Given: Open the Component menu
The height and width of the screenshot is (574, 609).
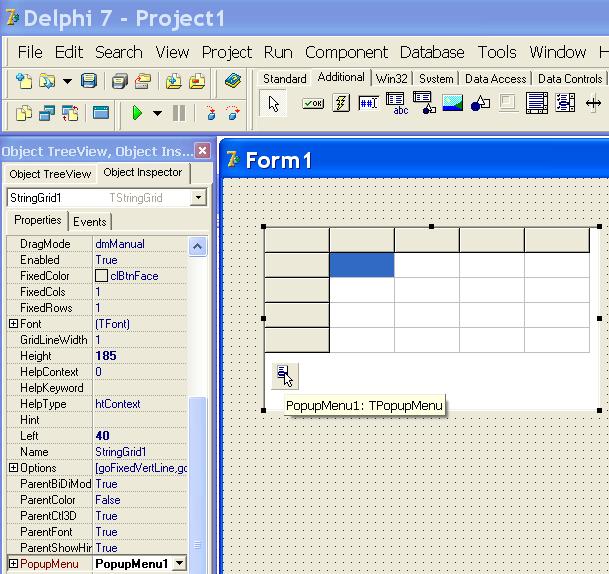Looking at the screenshot, I should (346, 52).
